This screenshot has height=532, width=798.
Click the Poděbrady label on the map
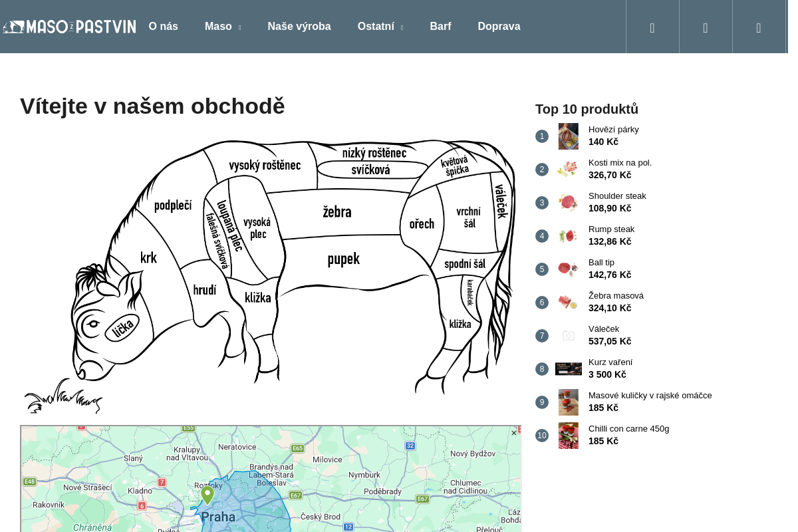click(x=383, y=491)
